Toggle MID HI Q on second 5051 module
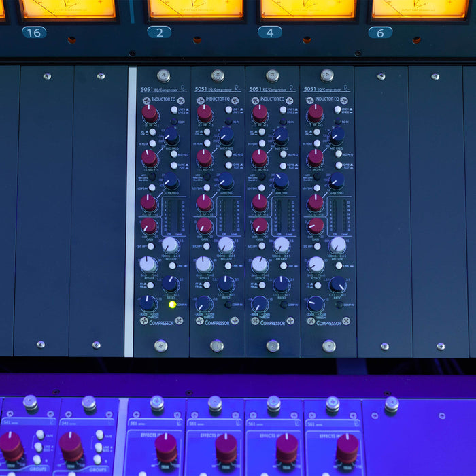 coord(228,154)
